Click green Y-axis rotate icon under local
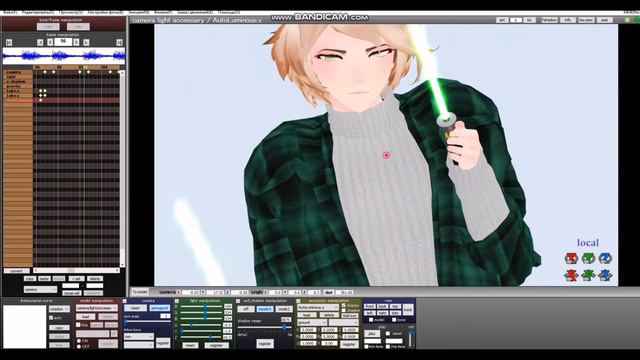Screen dimensions: 640x360 click(x=588, y=258)
